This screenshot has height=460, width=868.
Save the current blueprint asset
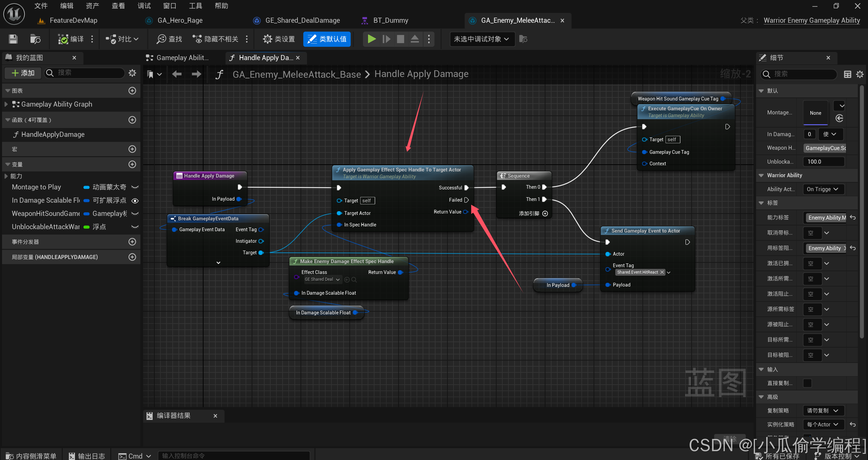(x=13, y=39)
